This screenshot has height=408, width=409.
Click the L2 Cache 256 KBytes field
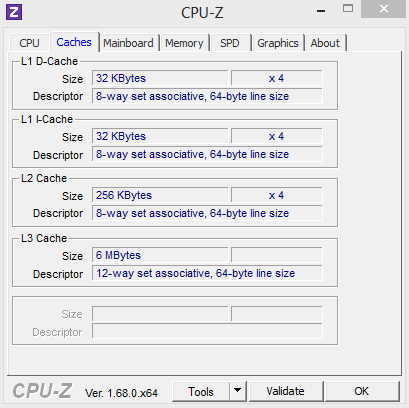[160, 195]
